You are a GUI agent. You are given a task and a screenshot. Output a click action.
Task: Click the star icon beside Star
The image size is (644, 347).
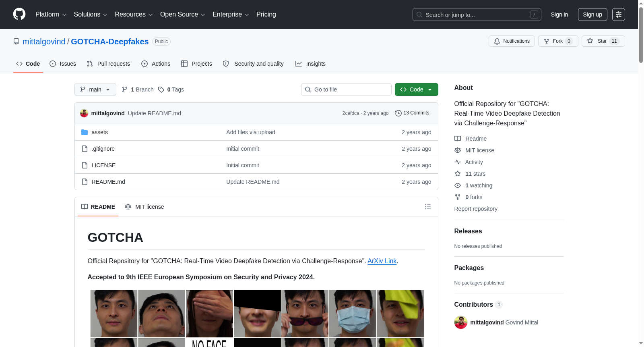point(590,41)
